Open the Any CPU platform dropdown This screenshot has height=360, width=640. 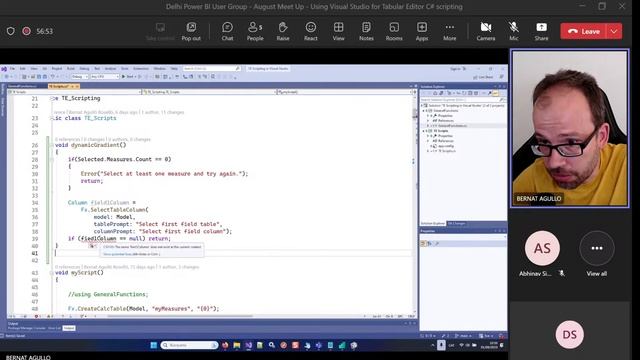[x=104, y=77]
